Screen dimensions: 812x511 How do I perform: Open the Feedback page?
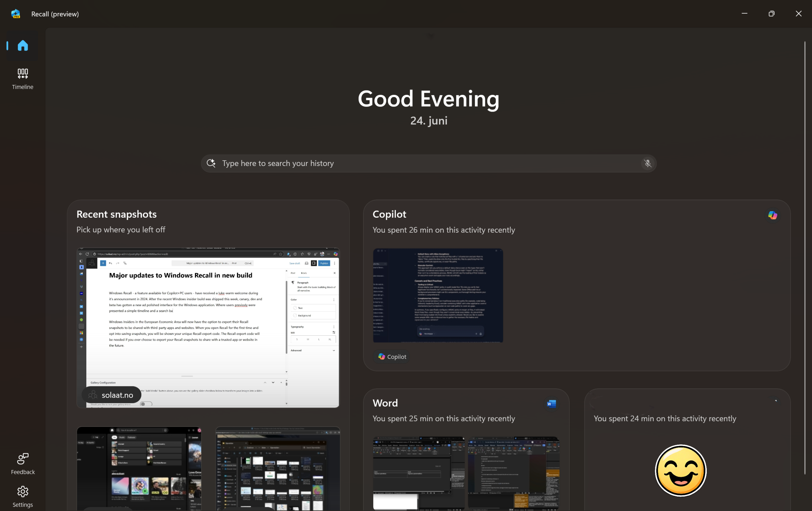(23, 464)
